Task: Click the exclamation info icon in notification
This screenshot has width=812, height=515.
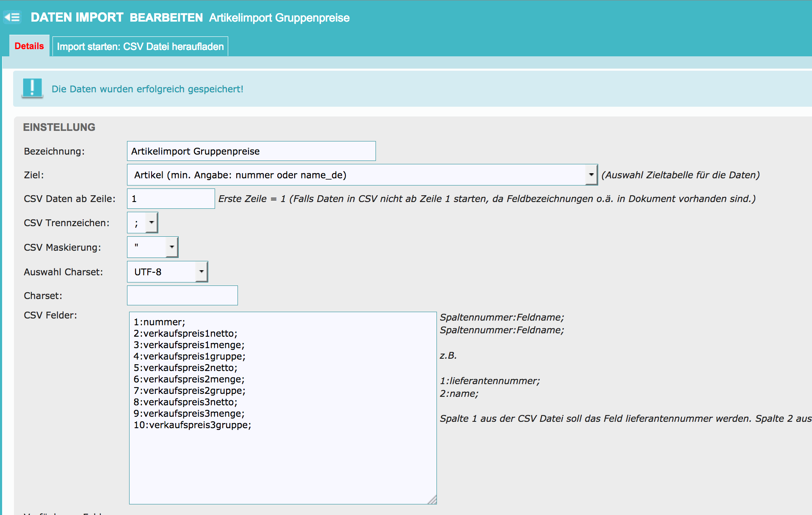Action: click(x=32, y=88)
